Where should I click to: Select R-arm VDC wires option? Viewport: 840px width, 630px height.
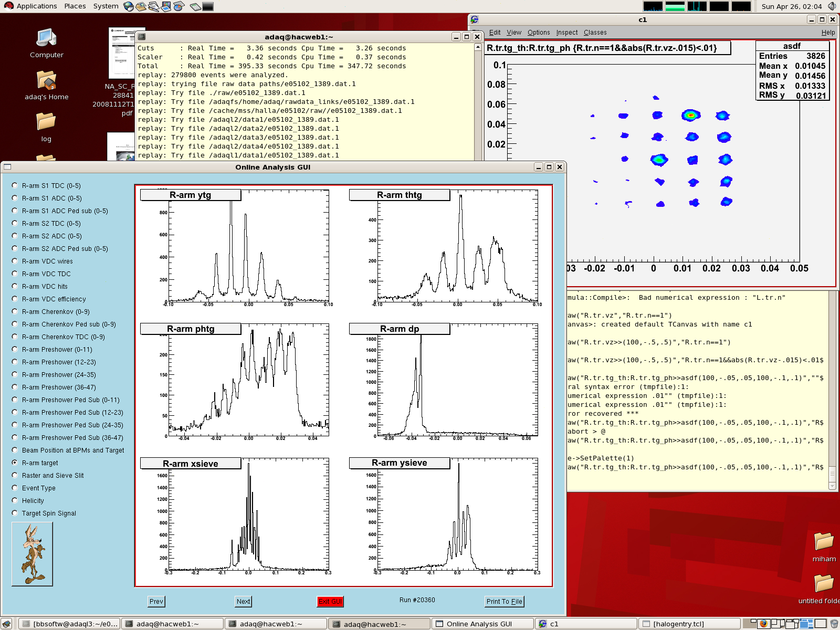click(15, 261)
